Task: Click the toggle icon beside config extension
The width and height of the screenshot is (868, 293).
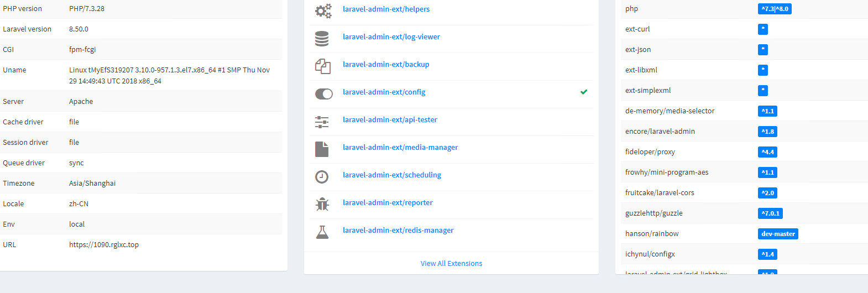Action: (x=324, y=94)
